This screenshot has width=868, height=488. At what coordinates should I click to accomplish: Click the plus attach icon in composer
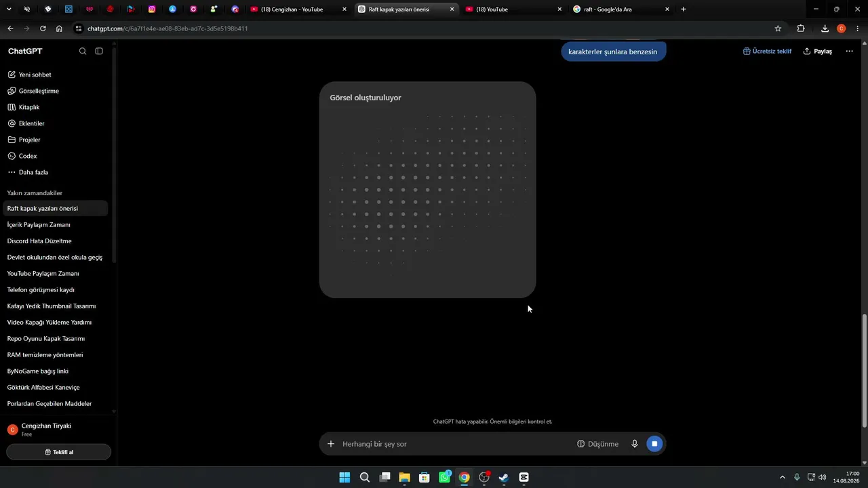click(331, 444)
